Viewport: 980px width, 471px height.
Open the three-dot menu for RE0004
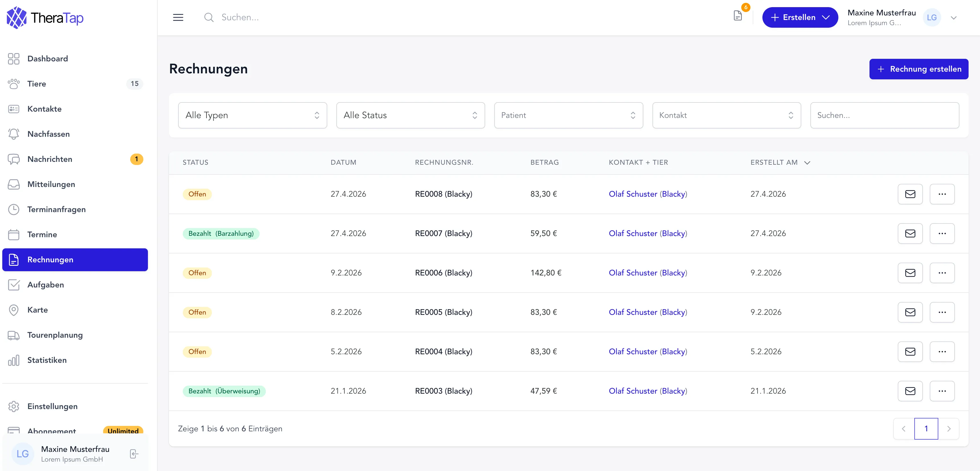pos(942,352)
